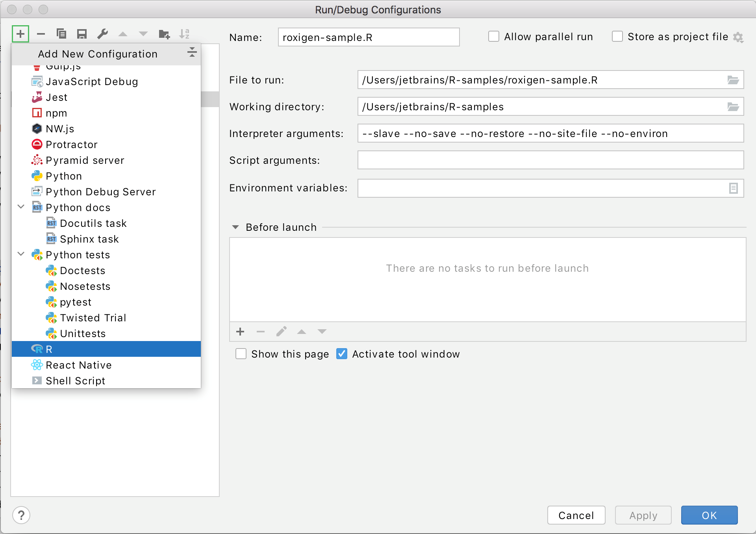Collapse the Python tests group

click(21, 254)
